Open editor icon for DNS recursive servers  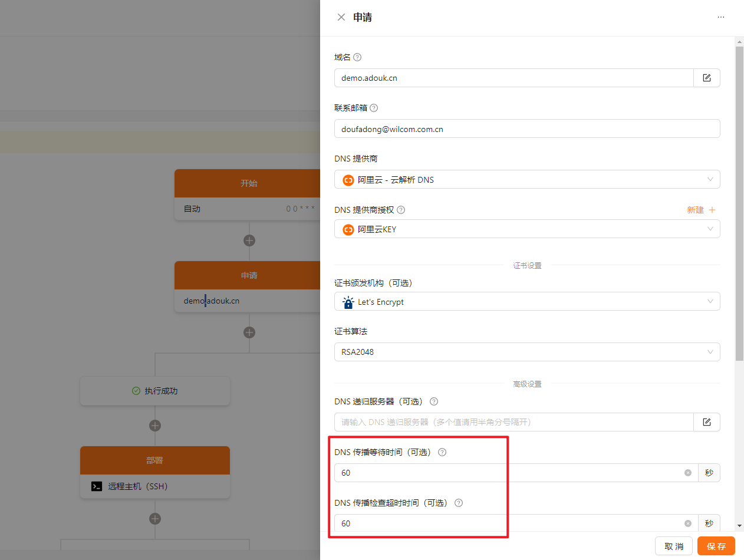(706, 422)
